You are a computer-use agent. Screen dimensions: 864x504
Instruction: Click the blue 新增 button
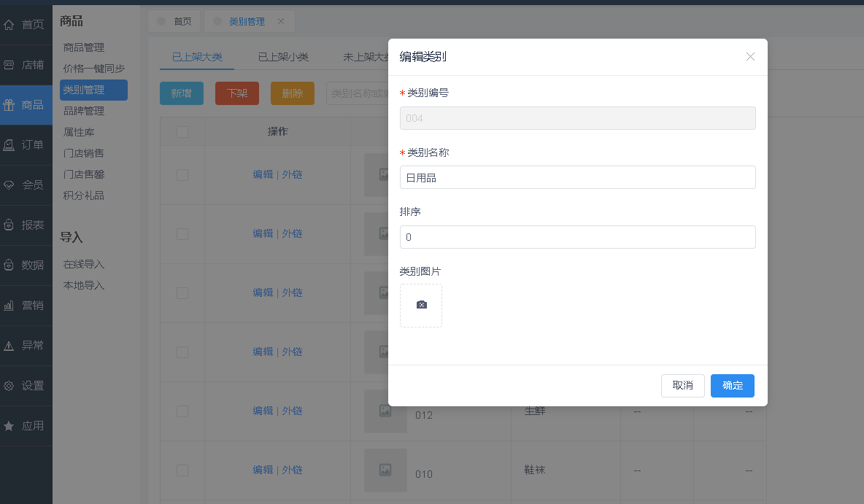click(x=182, y=93)
